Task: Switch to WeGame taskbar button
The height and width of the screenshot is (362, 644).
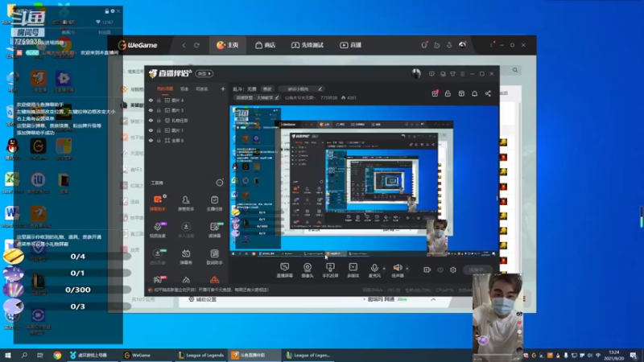Action: pos(146,355)
